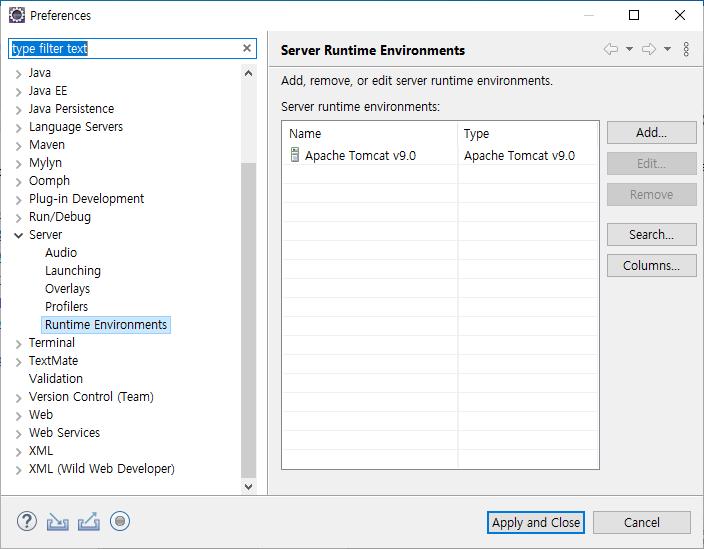Expand the Terminal tree node
The image size is (704, 549).
click(18, 344)
